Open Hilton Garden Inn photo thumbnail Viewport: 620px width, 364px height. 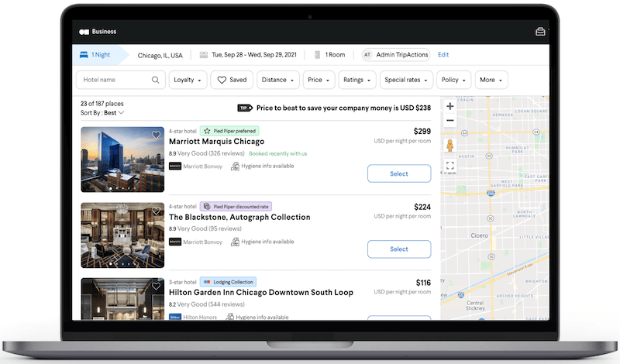pyautogui.click(x=122, y=299)
